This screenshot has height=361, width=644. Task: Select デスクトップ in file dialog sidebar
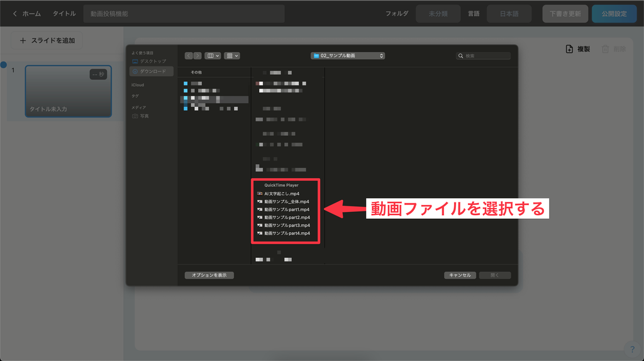[151, 61]
